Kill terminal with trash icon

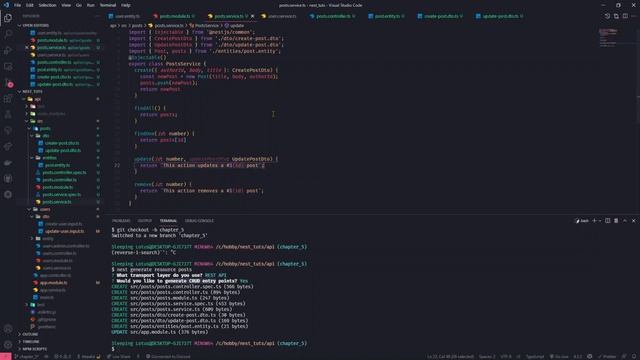pyautogui.click(x=616, y=221)
